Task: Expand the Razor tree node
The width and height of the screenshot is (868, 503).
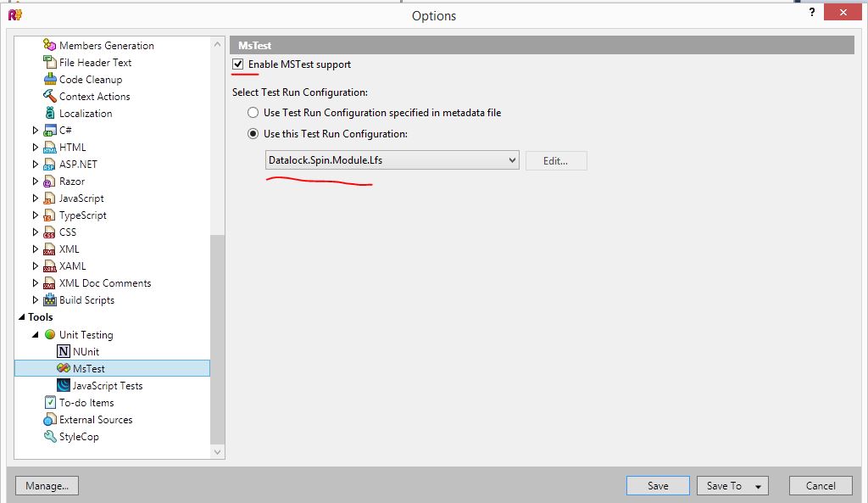Action: pos(35,182)
